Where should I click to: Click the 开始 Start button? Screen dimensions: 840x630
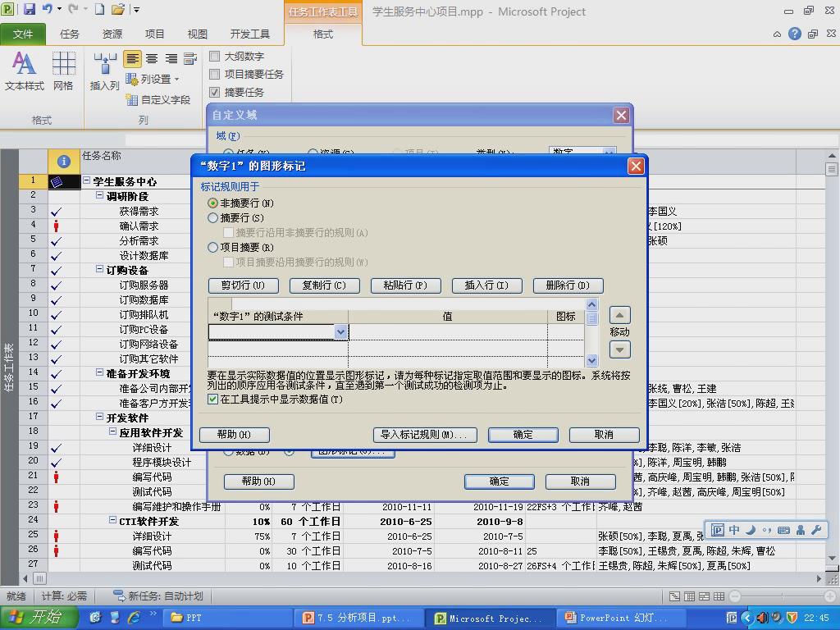(39, 618)
